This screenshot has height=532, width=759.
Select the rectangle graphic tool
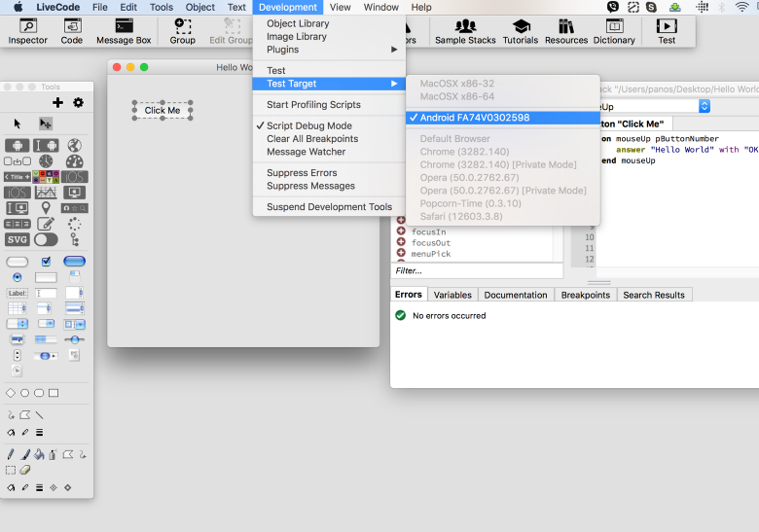pos(54,393)
